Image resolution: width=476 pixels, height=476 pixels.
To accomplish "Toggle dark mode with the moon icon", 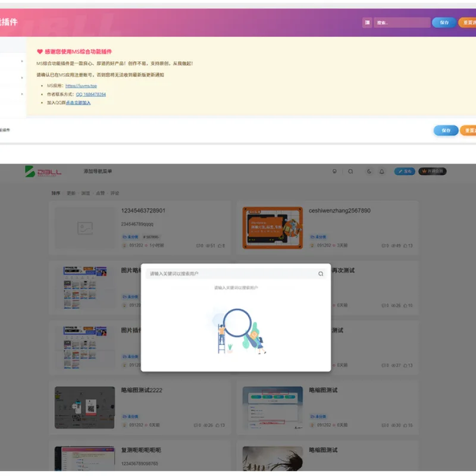I will coord(369,171).
